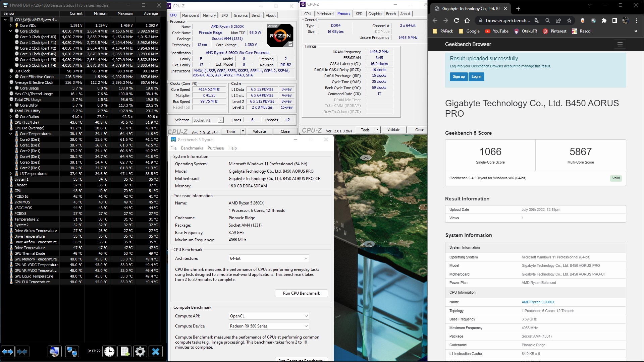The height and width of the screenshot is (362, 644).
Task: Open HWiNFO sensor settings gear
Action: point(140,352)
